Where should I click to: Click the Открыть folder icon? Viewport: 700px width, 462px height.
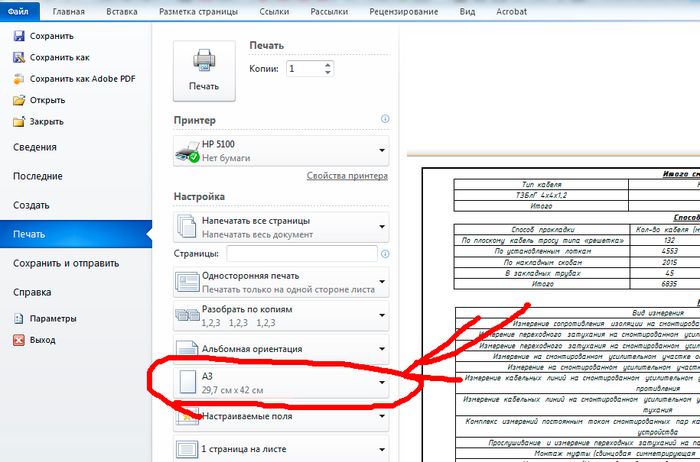pos(18,101)
